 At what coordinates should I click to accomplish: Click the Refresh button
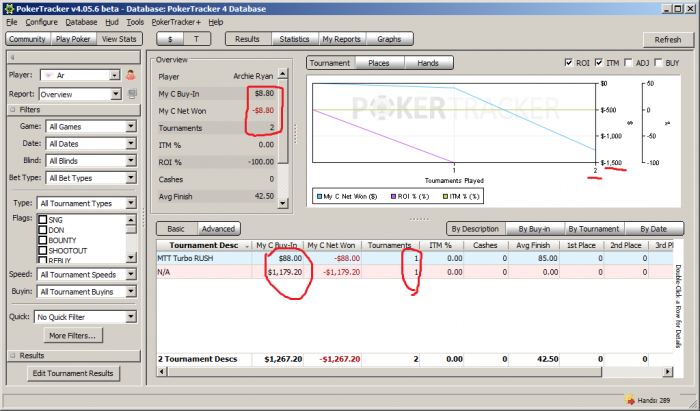(668, 40)
